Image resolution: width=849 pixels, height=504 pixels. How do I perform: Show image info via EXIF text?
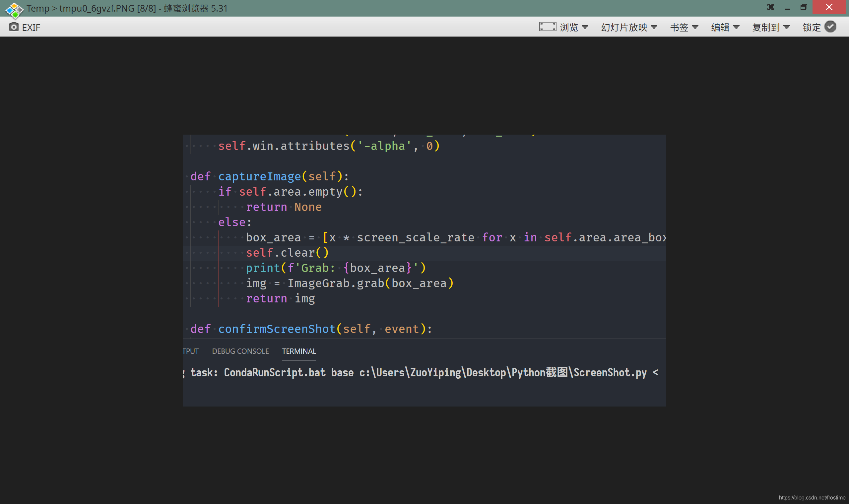coord(31,28)
